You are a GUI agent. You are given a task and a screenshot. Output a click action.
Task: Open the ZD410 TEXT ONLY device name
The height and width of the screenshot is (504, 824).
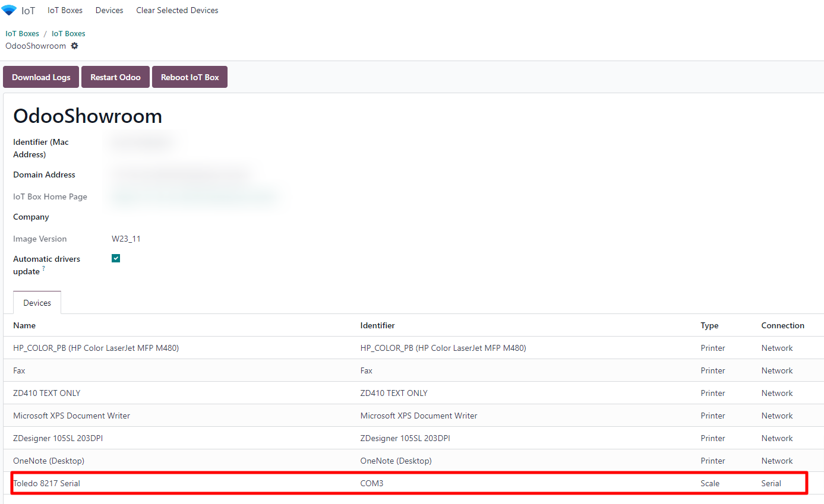click(x=46, y=393)
